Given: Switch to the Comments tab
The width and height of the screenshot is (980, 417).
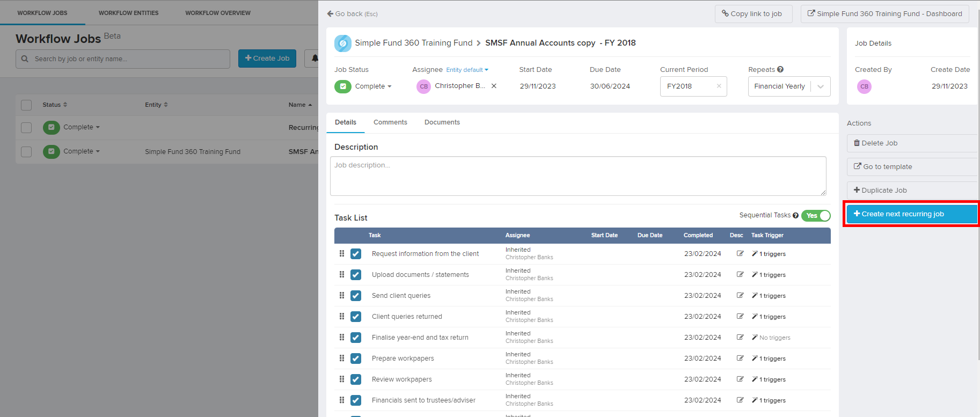Looking at the screenshot, I should (390, 122).
